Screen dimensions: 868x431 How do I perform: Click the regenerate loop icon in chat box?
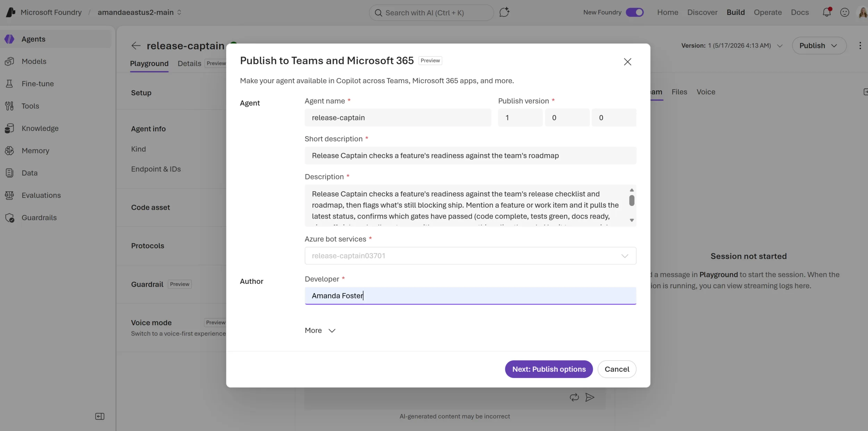click(574, 397)
